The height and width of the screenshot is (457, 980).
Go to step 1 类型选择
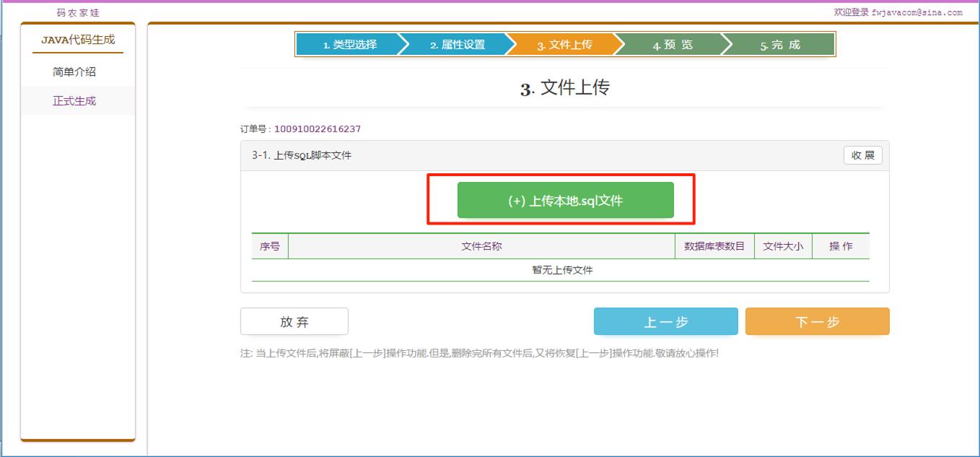tap(349, 45)
